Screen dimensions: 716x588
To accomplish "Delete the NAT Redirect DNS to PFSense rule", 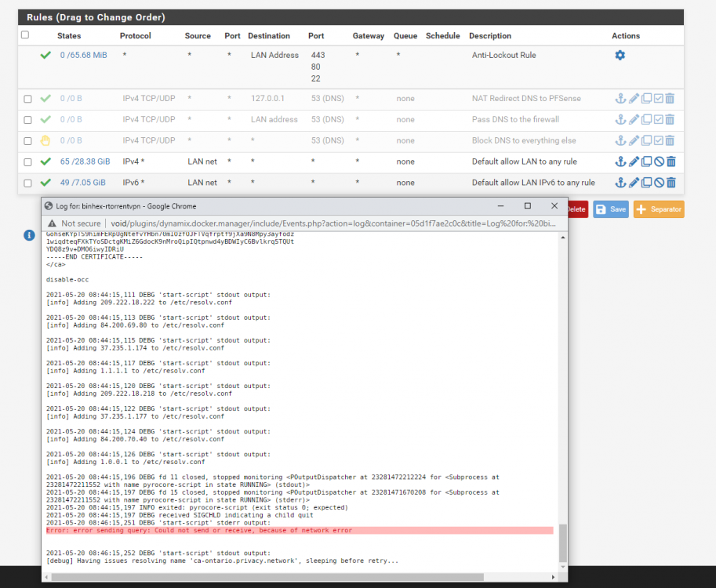I will [670, 98].
